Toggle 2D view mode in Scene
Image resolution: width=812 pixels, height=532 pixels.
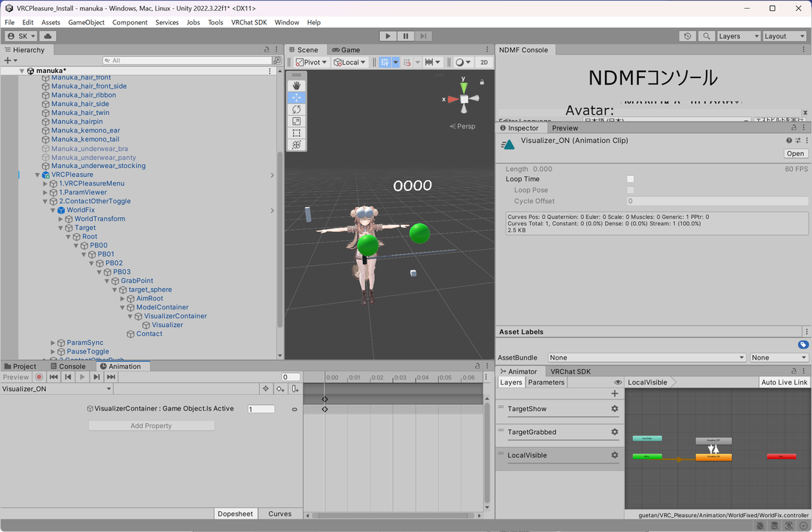[484, 62]
